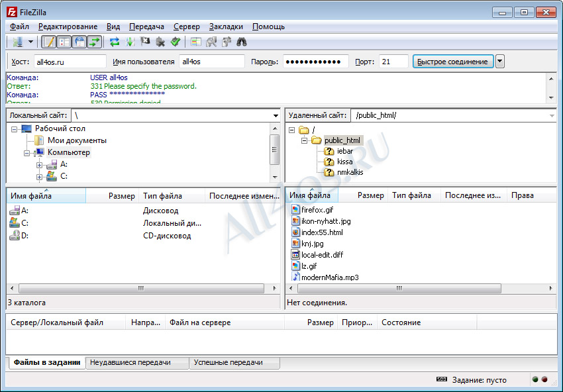Select kissa remote folder
563x392 pixels.
point(344,162)
